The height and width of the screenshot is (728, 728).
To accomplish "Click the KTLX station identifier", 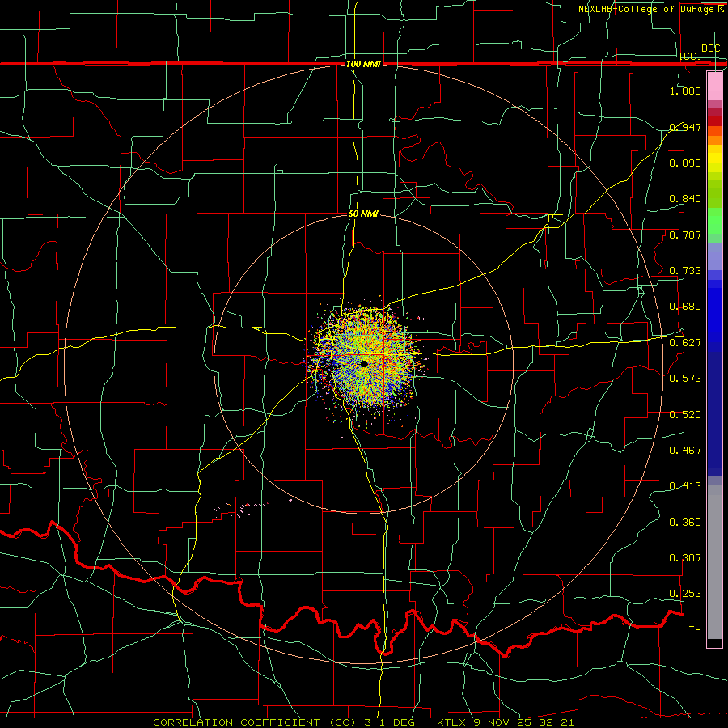I will point(452,722).
